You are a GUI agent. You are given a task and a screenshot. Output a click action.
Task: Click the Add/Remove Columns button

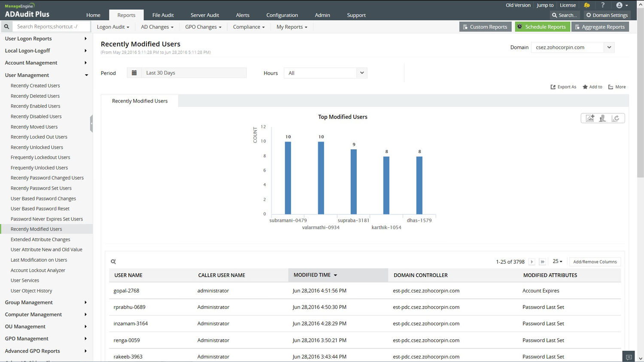595,262
